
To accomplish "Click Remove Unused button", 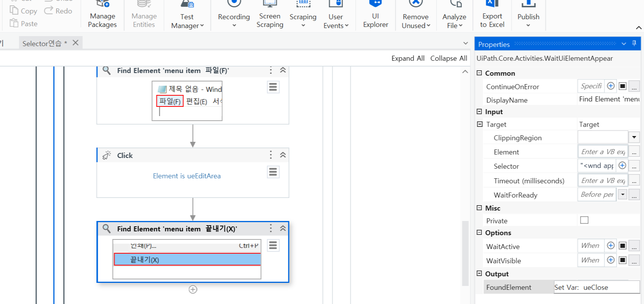I will pos(416,15).
